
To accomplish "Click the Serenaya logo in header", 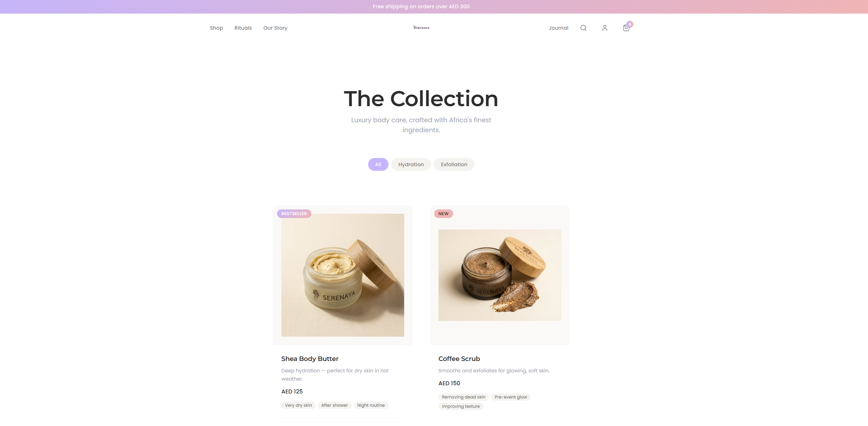I will click(421, 28).
